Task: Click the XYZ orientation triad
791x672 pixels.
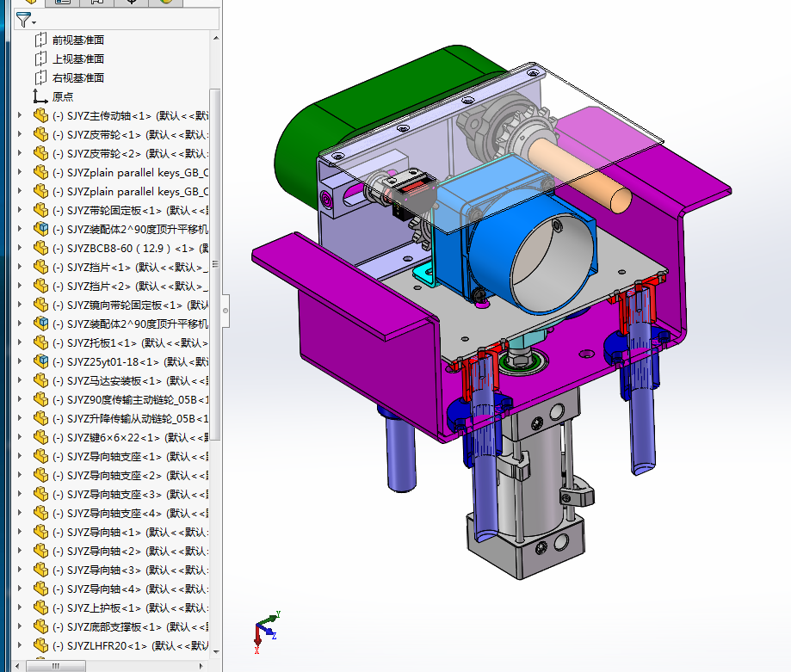Action: (x=266, y=632)
